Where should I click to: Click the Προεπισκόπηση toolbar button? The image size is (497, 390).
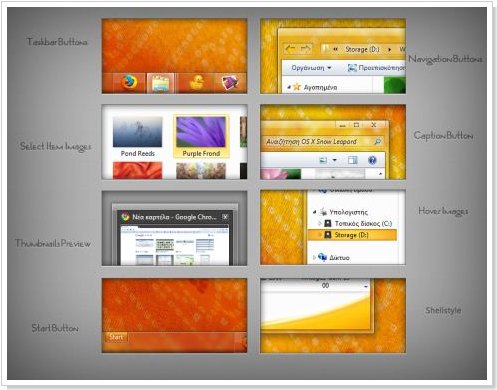click(x=376, y=68)
